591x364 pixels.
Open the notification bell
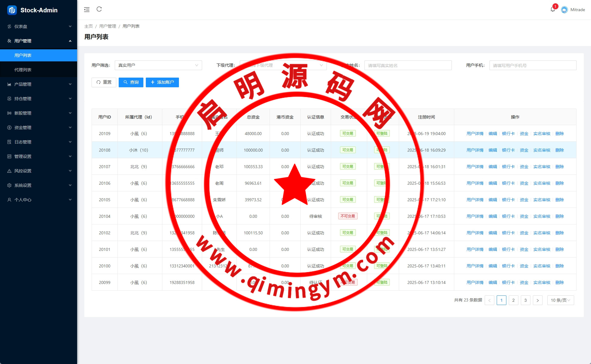coord(552,10)
